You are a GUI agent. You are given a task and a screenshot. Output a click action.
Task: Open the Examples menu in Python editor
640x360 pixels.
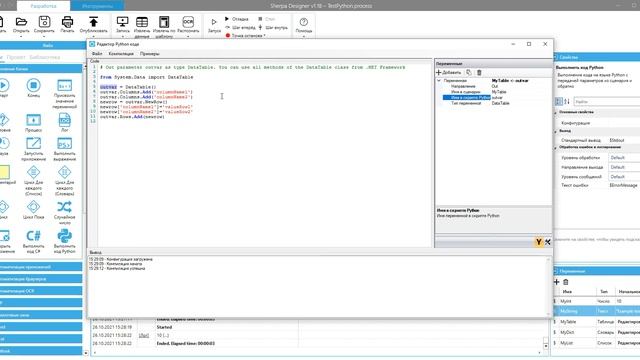pyautogui.click(x=149, y=53)
